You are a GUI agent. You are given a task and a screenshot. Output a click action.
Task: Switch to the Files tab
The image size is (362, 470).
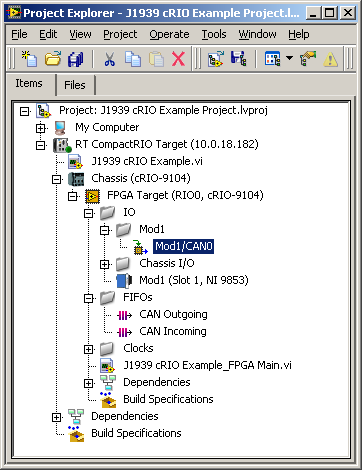(x=75, y=85)
